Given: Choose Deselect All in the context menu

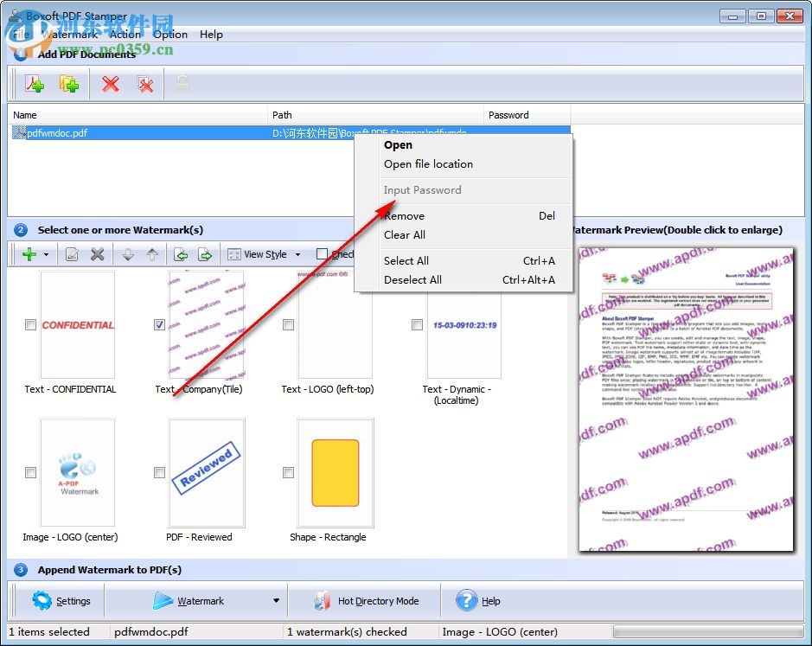Looking at the screenshot, I should 464,280.
